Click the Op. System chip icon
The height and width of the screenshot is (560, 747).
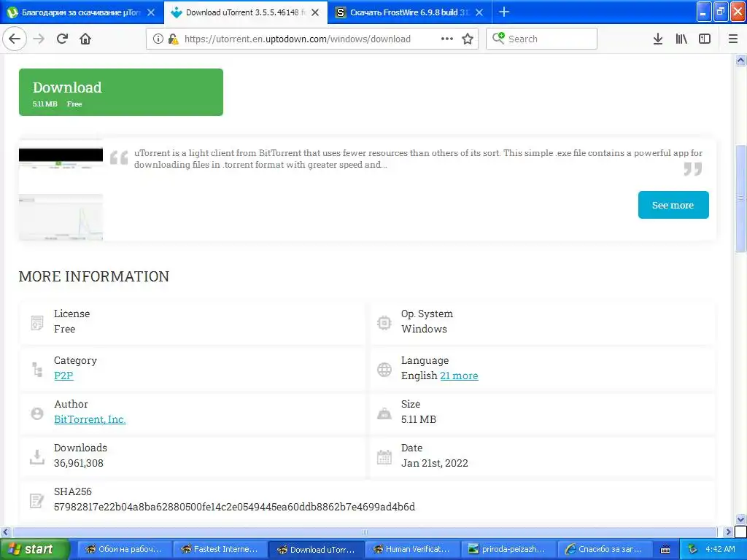tap(384, 323)
